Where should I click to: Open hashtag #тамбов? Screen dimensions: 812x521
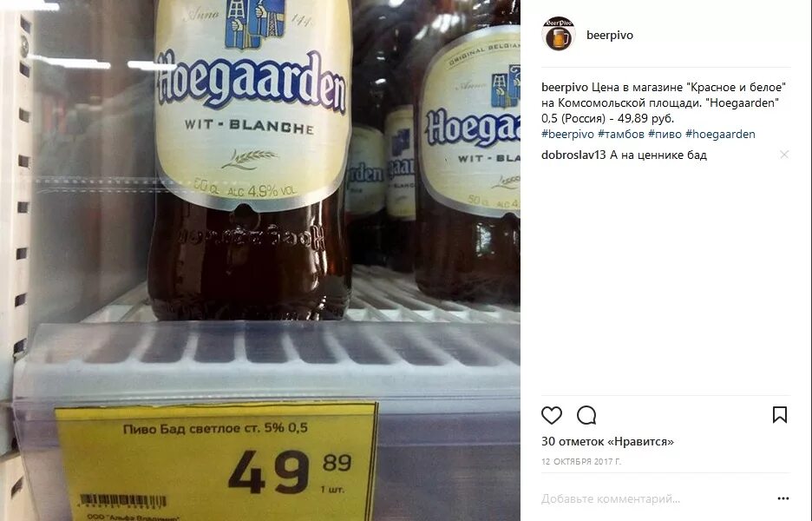[x=621, y=134]
